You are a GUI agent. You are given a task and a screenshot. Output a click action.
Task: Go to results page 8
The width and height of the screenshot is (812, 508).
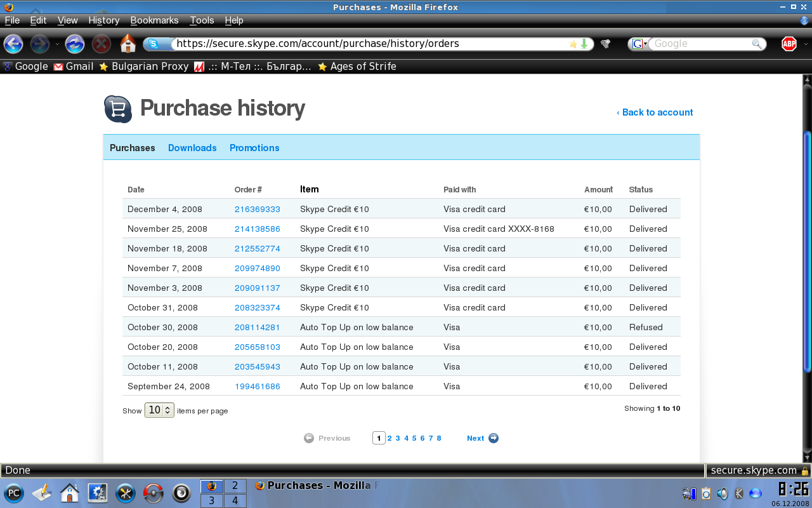point(439,438)
